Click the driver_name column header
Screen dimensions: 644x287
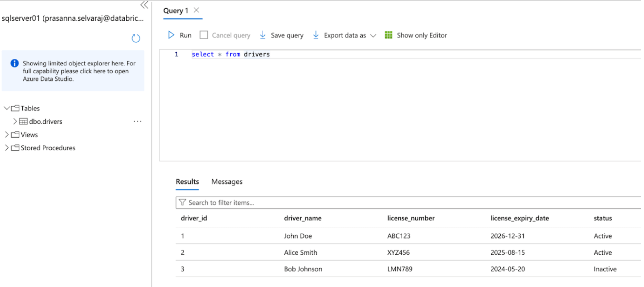coord(303,218)
